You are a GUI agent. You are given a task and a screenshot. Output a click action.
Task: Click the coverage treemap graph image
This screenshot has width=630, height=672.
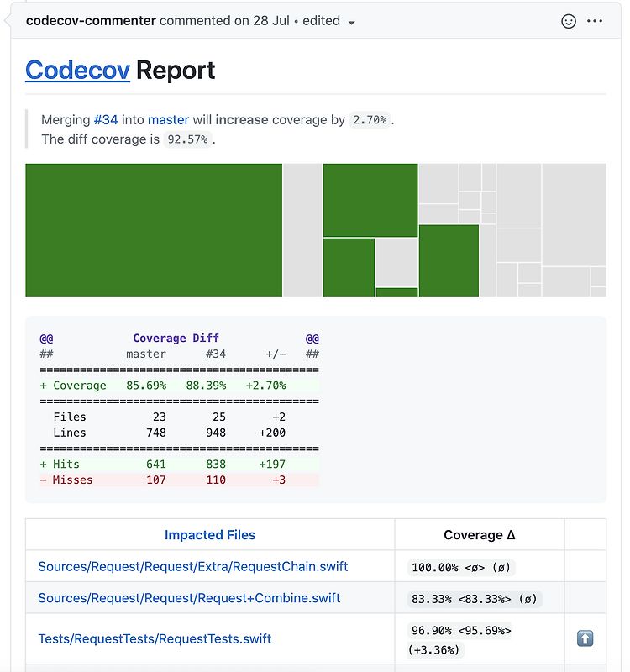click(x=316, y=229)
